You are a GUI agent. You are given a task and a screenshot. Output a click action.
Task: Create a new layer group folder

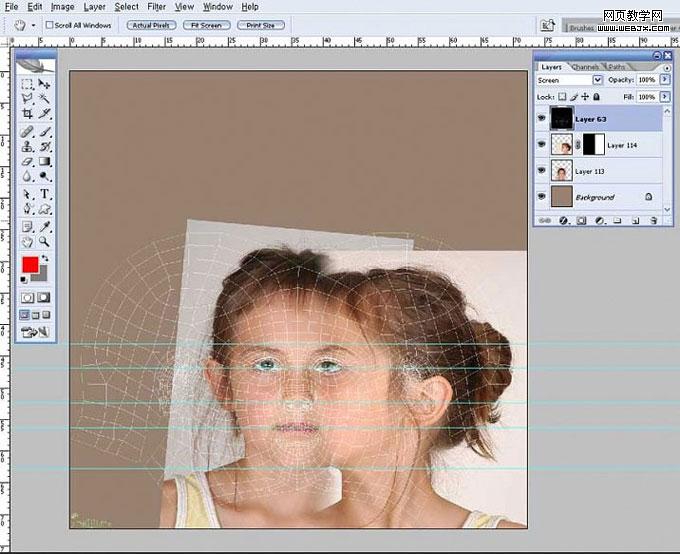coord(617,221)
